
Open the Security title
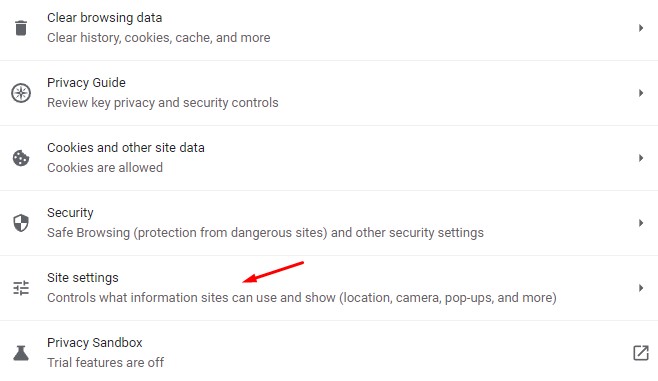point(70,213)
